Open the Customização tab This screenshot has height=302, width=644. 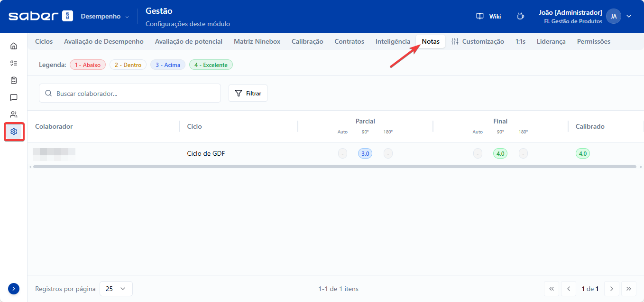pyautogui.click(x=478, y=41)
